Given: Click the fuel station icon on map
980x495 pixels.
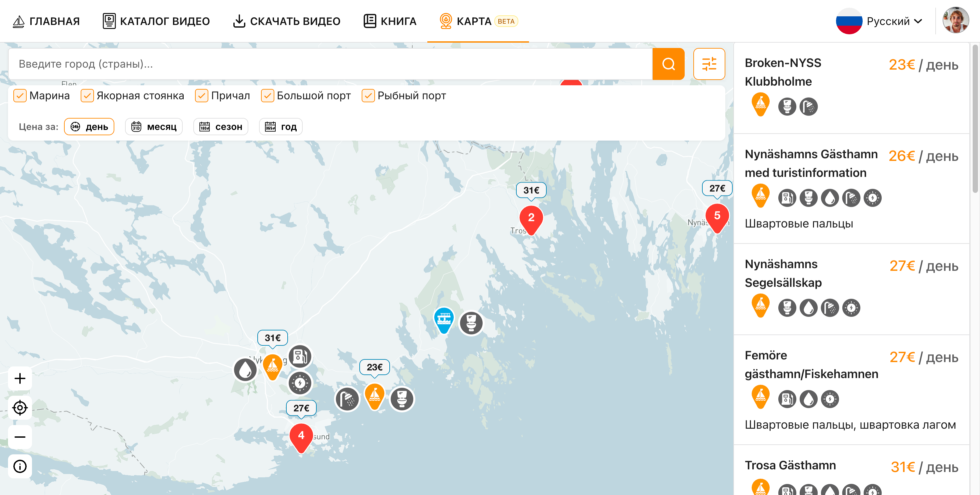Looking at the screenshot, I should [x=300, y=357].
